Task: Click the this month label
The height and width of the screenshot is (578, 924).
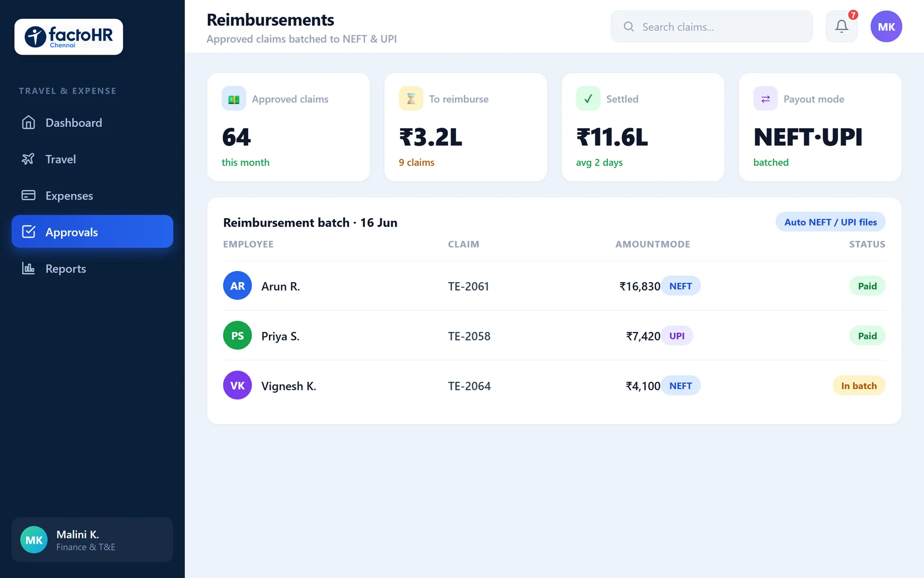Action: click(245, 162)
